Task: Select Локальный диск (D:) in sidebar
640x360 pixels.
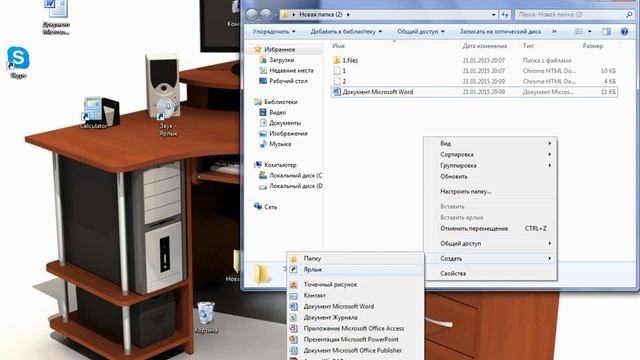Action: [291, 186]
